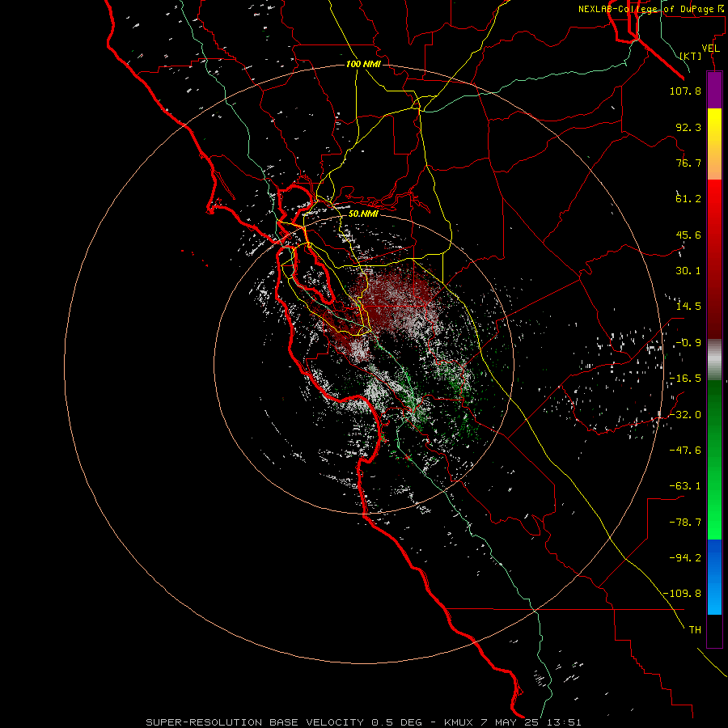Click the 92.3 velocity scale value
Viewport: 728px width, 728px height.
coord(688,127)
